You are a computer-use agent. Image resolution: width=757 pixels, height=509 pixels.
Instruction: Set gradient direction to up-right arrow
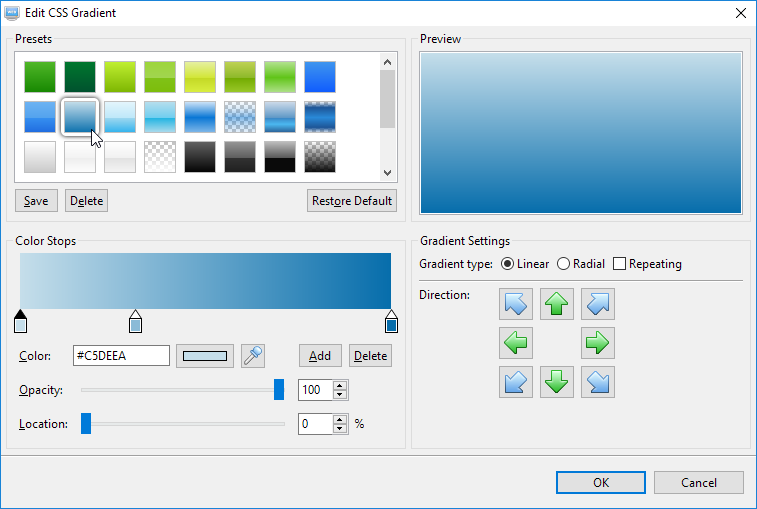point(598,304)
